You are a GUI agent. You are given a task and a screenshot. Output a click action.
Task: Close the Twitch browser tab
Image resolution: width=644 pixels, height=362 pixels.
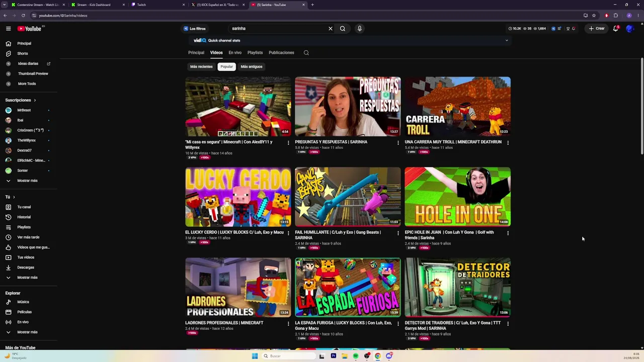[x=184, y=5]
